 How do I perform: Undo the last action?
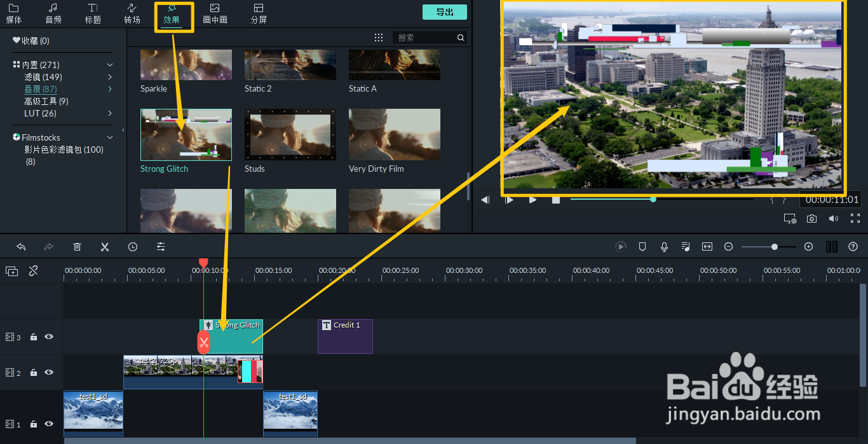point(21,246)
